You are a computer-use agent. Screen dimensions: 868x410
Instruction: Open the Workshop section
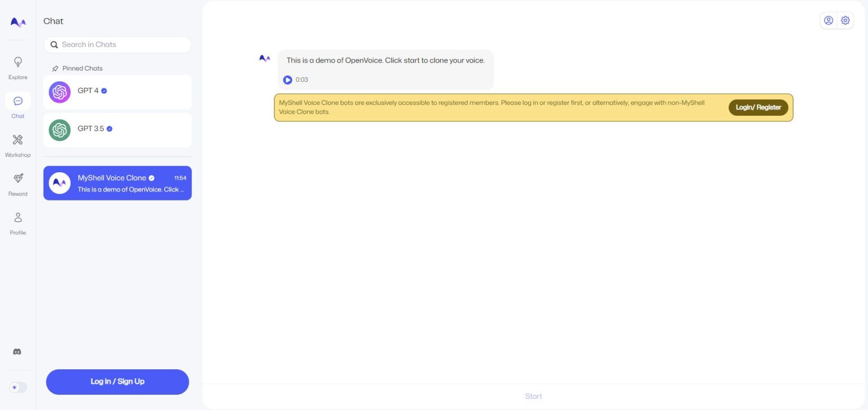(x=18, y=145)
